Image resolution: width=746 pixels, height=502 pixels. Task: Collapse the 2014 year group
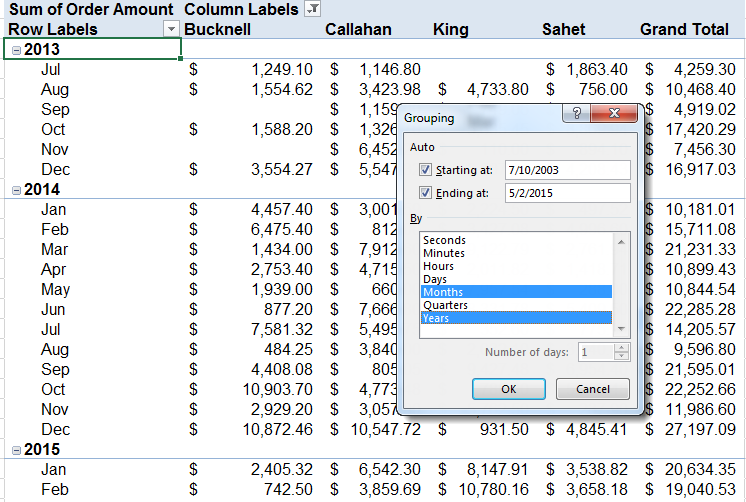(15, 190)
